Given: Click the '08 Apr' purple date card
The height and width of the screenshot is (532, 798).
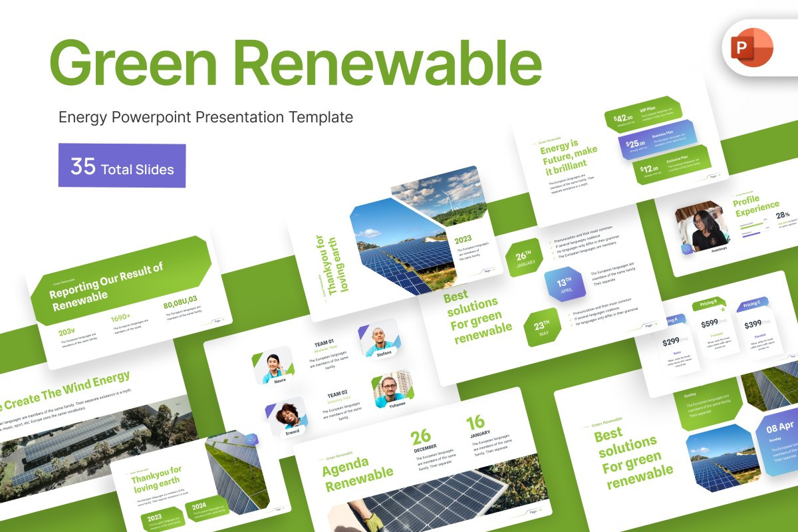Looking at the screenshot, I should coord(776,442).
